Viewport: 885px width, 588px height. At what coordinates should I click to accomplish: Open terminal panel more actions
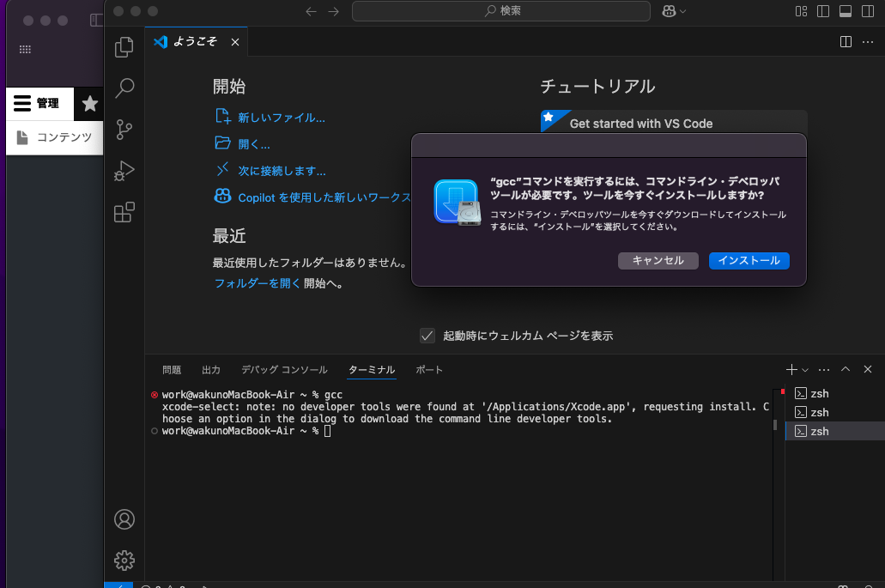click(x=824, y=370)
